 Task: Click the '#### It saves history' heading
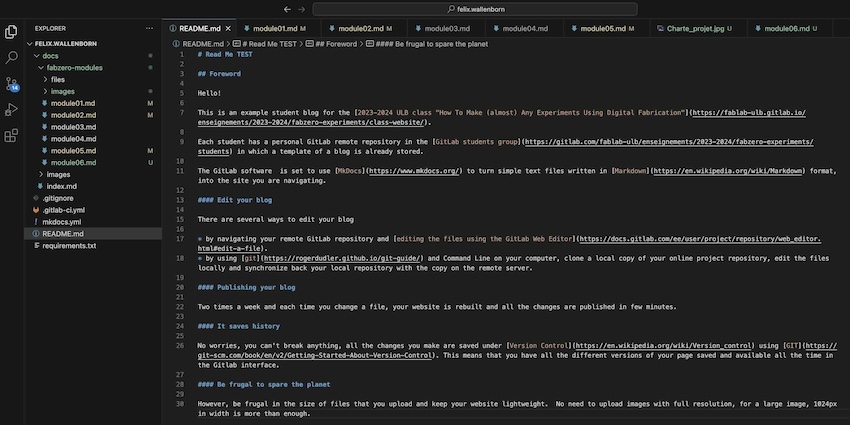[239, 326]
